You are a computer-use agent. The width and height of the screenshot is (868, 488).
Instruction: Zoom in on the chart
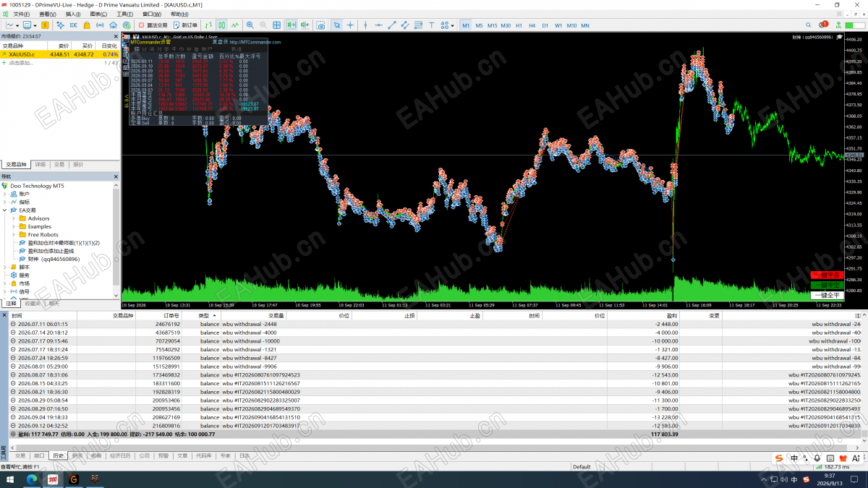point(250,25)
